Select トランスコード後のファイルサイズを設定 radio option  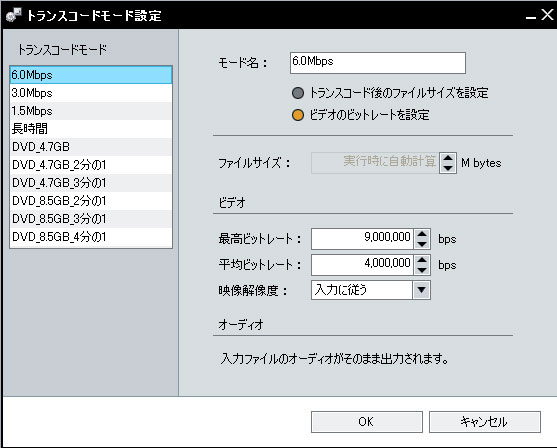[x=298, y=93]
